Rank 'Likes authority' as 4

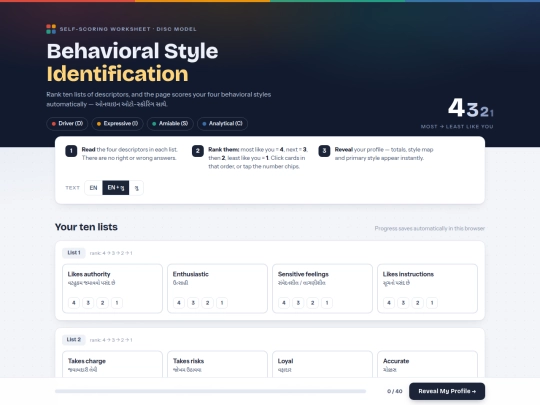tap(74, 303)
